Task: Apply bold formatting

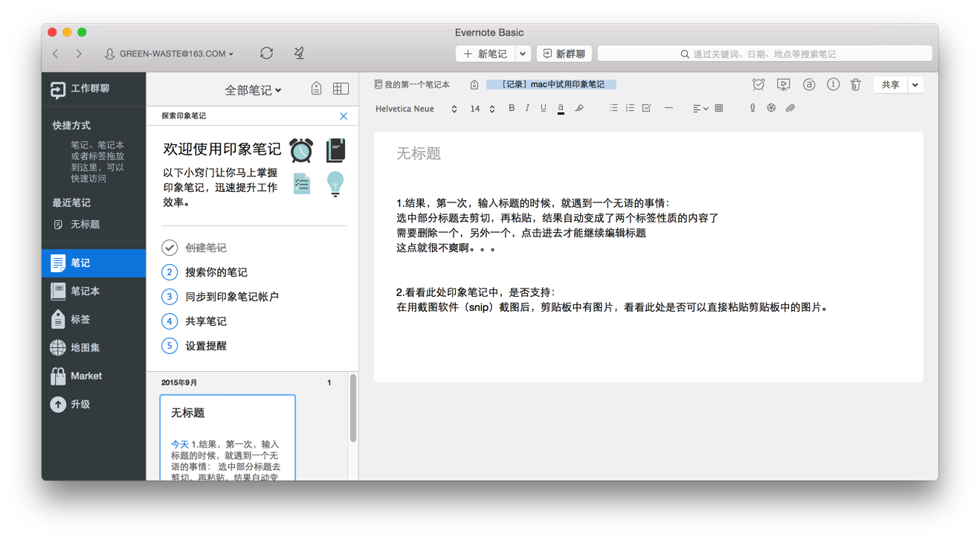Action: point(512,109)
